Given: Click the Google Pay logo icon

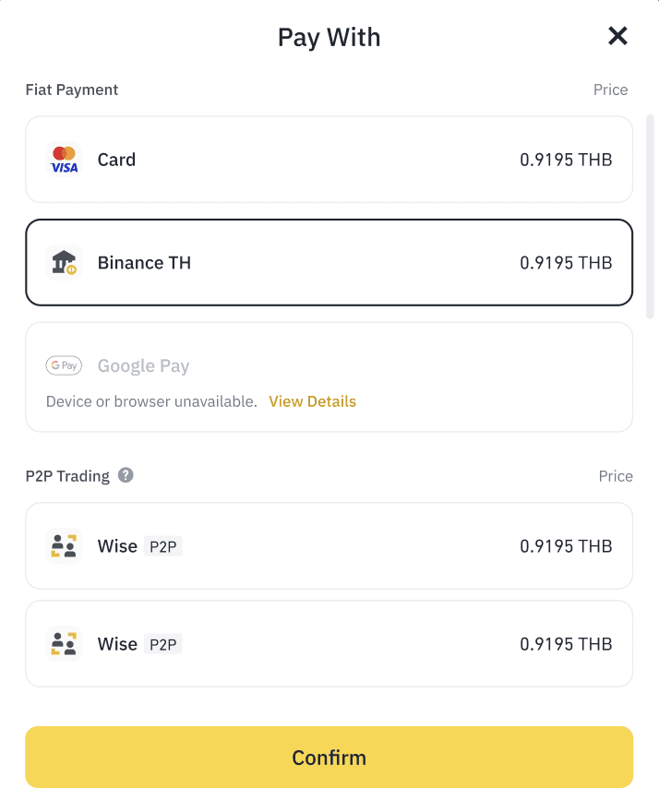Looking at the screenshot, I should coord(64,366).
